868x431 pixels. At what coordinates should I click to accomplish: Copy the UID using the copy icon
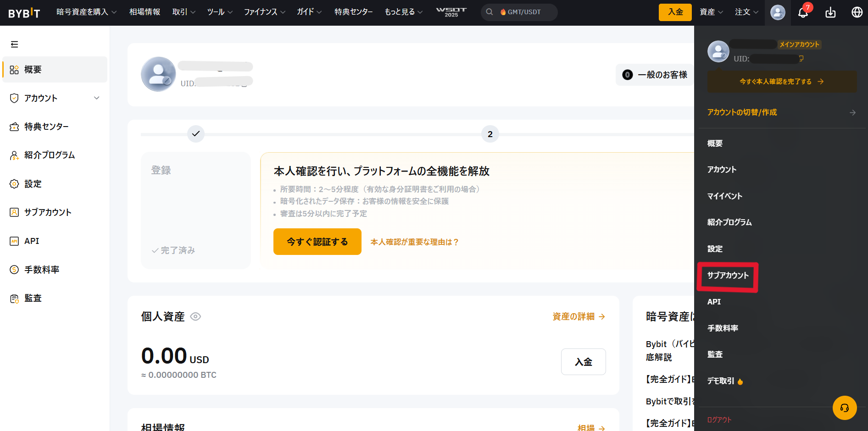pos(801,59)
